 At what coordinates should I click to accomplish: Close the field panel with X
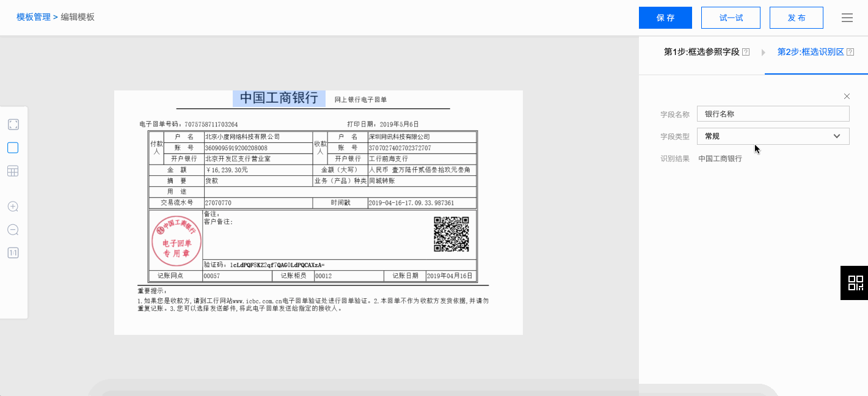tap(847, 97)
